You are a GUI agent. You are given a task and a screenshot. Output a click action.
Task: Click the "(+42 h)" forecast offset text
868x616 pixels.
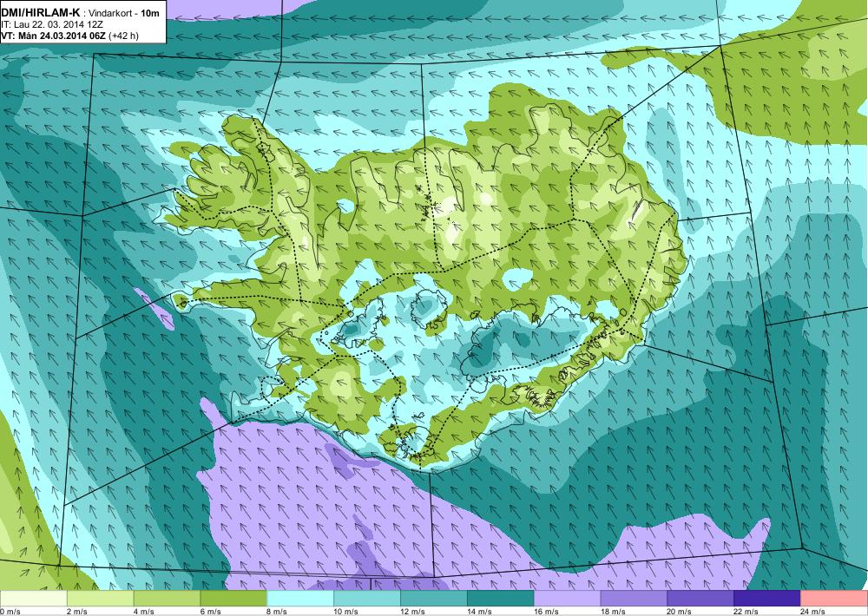[x=124, y=36]
